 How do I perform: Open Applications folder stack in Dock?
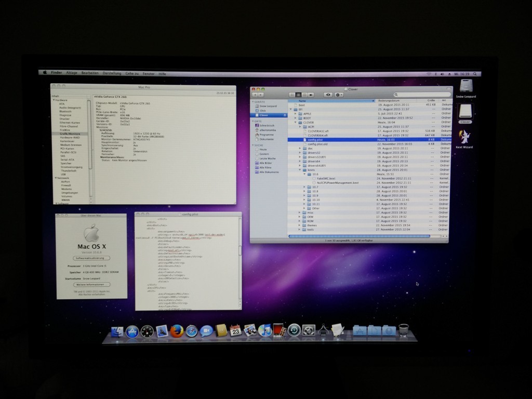click(360, 330)
